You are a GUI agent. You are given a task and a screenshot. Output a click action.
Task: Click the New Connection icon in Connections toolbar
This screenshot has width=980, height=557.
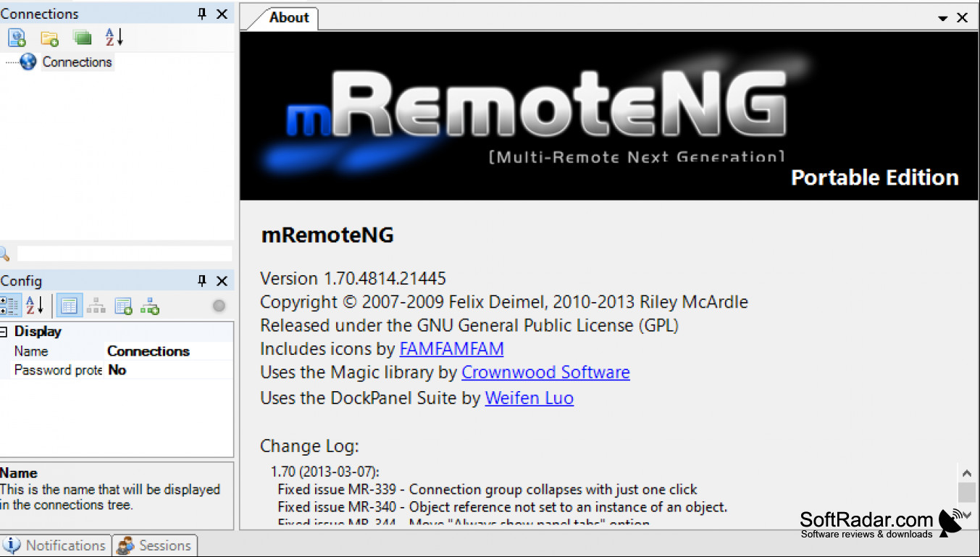pos(17,38)
